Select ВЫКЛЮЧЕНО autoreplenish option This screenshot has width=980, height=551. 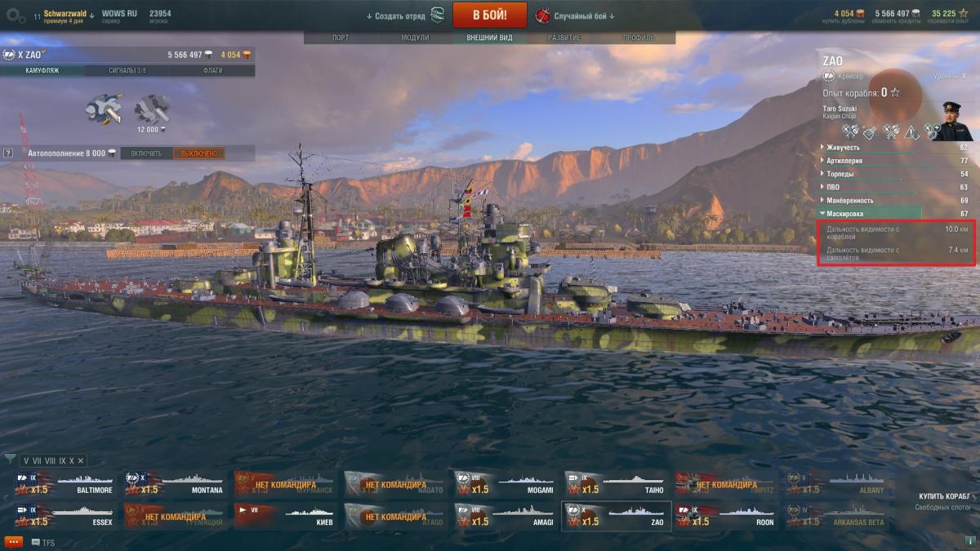198,153
